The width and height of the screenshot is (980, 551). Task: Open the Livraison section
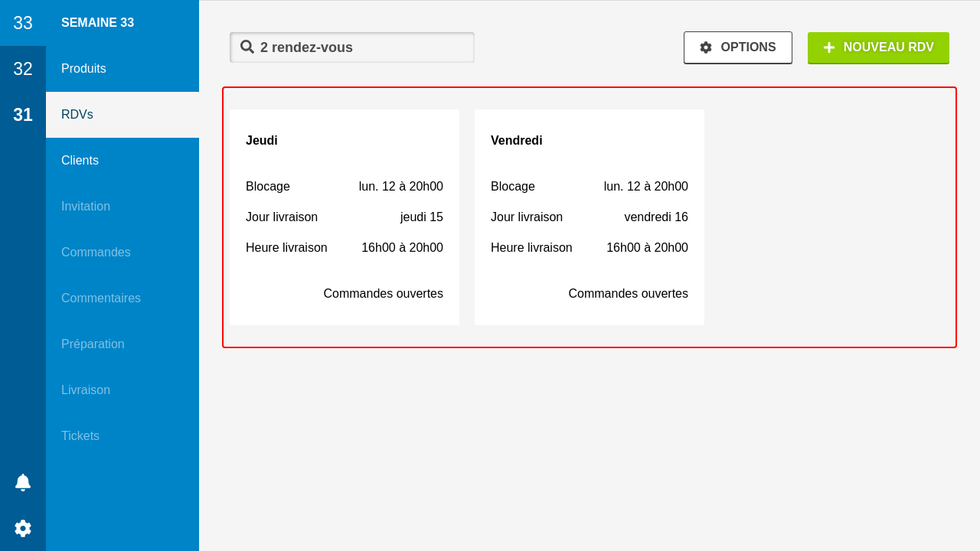[122, 390]
